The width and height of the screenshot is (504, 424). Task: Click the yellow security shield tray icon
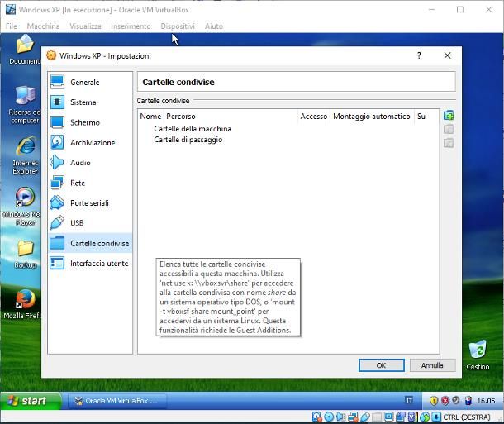(434, 401)
